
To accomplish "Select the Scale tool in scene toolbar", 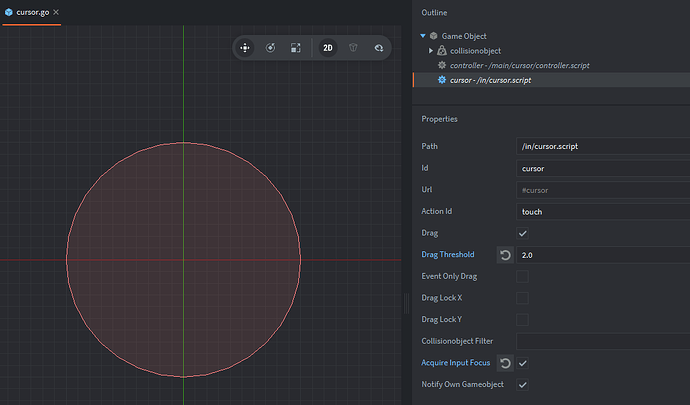I will pos(296,48).
